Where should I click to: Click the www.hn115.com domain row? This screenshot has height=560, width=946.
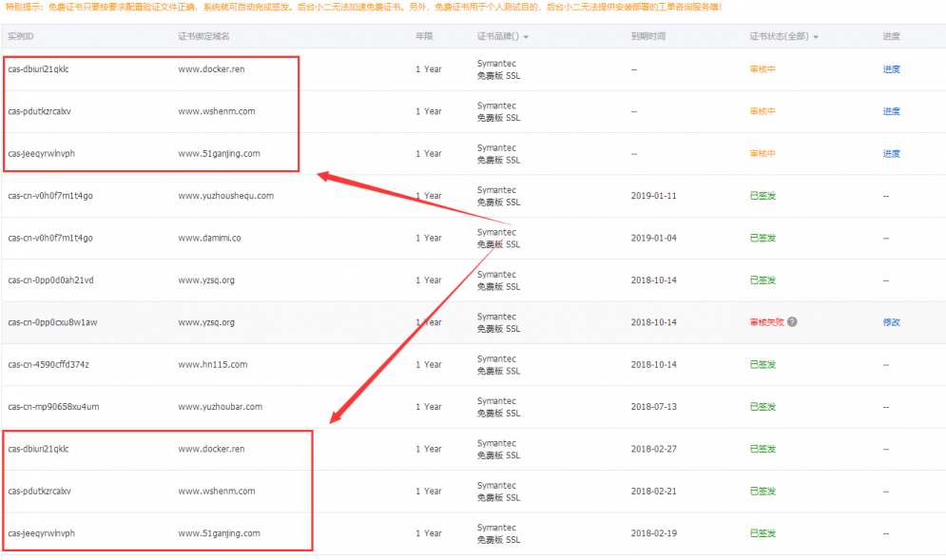tap(212, 364)
